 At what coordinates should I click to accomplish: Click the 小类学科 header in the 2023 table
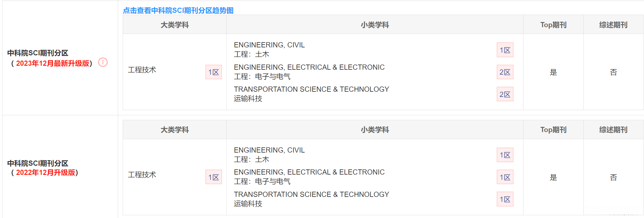[x=375, y=25]
